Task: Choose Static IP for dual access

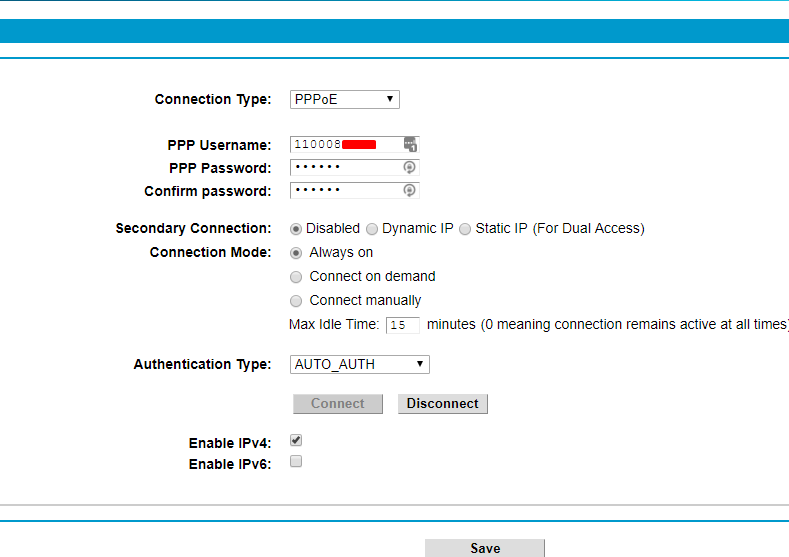Action: [x=465, y=229]
